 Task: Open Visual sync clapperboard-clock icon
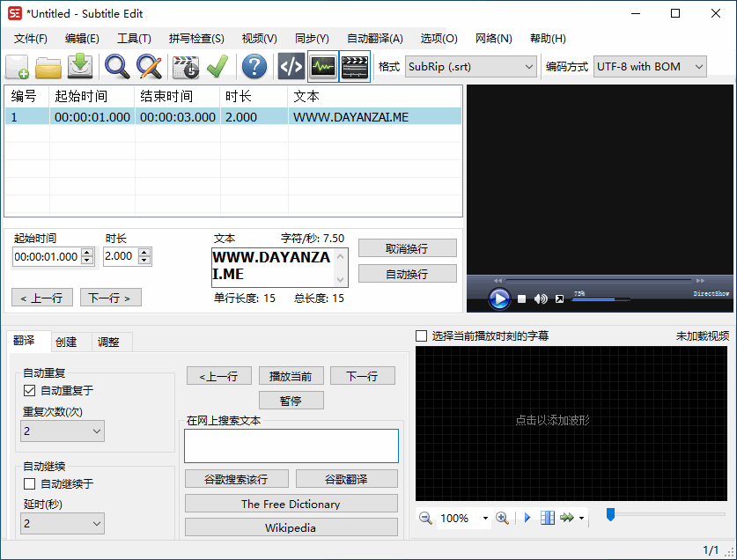coord(186,66)
